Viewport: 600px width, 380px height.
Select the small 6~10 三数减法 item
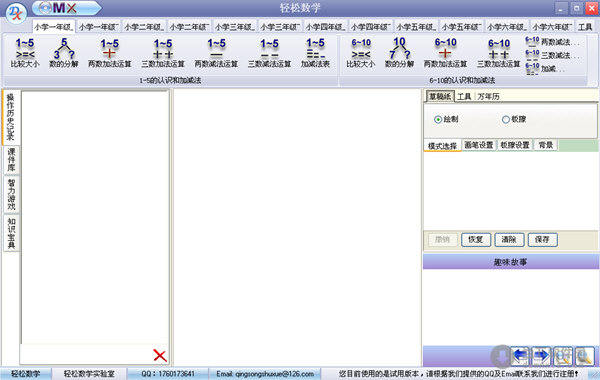click(552, 55)
